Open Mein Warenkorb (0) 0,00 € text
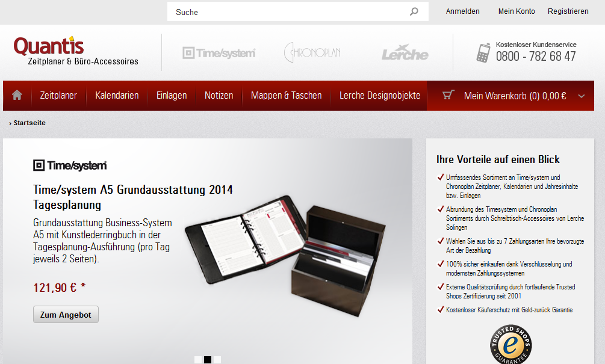The width and height of the screenshot is (605, 364). coord(515,96)
